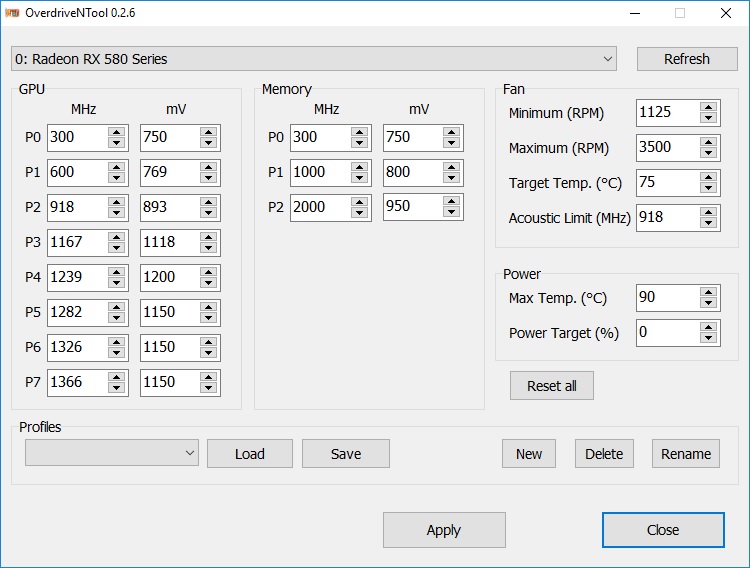Image resolution: width=750 pixels, height=568 pixels.
Task: Increase Memory P0 mV with up arrow
Action: (x=452, y=132)
